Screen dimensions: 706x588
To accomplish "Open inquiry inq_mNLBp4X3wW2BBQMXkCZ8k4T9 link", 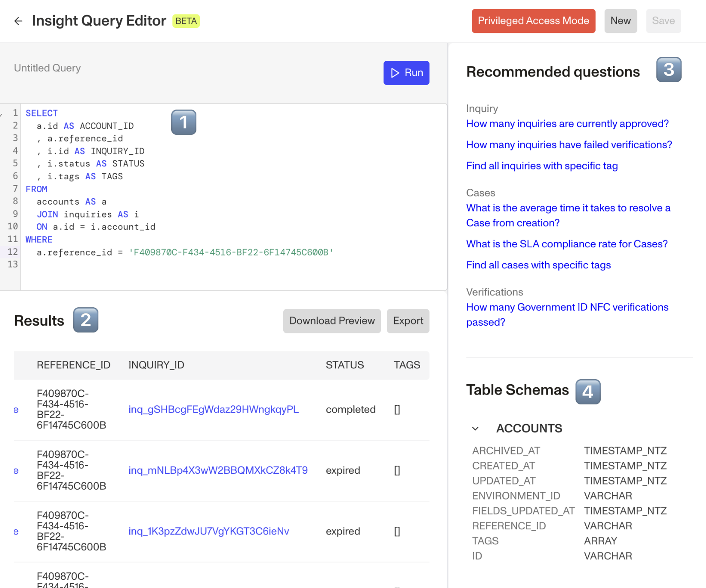I will coord(218,470).
